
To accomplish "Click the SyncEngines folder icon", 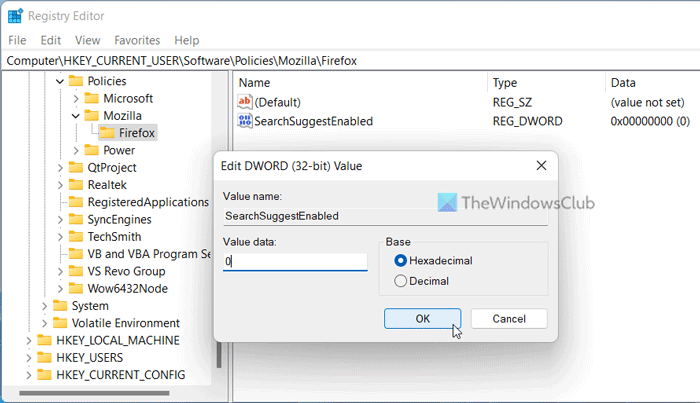I will pos(76,219).
